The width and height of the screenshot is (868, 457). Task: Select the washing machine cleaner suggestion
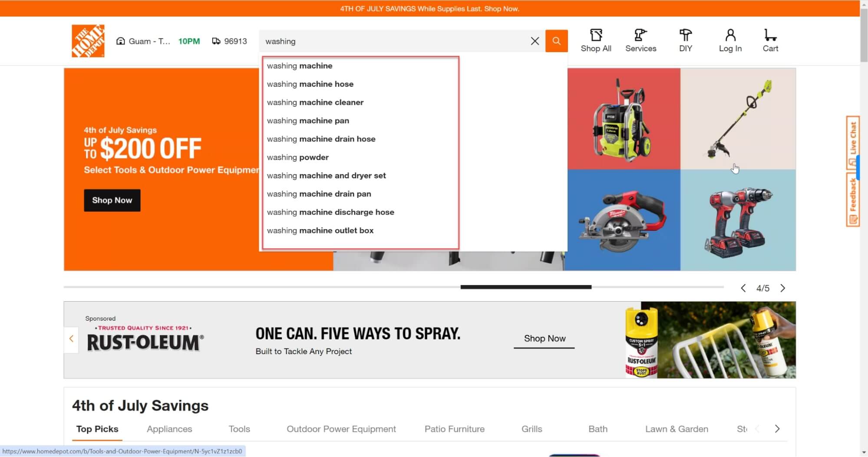pos(315,102)
